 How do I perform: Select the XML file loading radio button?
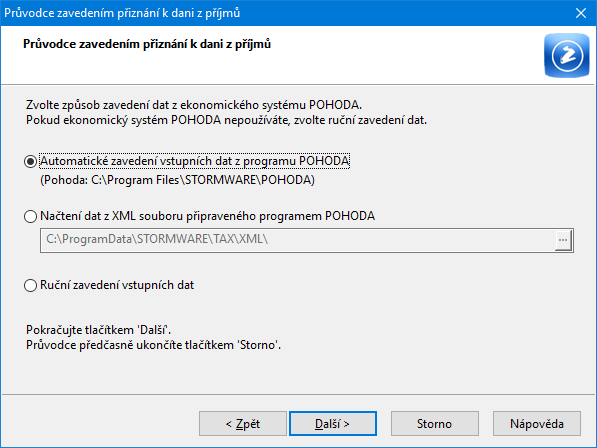pyautogui.click(x=30, y=216)
